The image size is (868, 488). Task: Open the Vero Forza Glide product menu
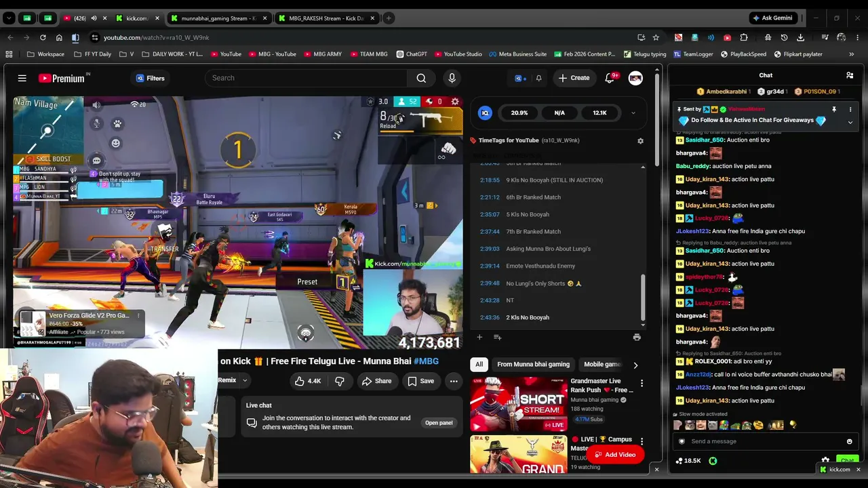pyautogui.click(x=138, y=315)
